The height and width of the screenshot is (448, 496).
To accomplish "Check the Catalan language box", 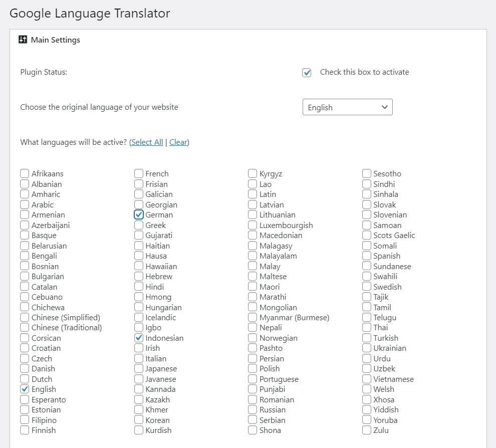I will [25, 287].
